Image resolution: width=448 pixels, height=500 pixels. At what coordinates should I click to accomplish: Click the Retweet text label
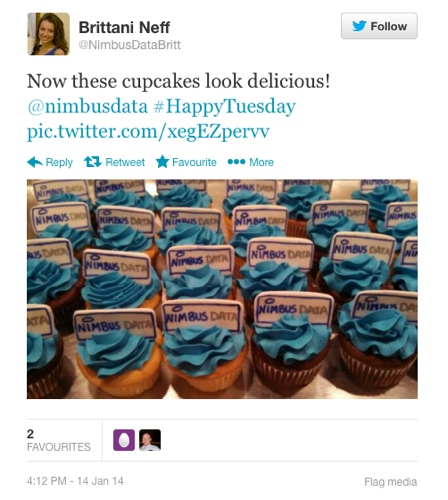pyautogui.click(x=125, y=162)
